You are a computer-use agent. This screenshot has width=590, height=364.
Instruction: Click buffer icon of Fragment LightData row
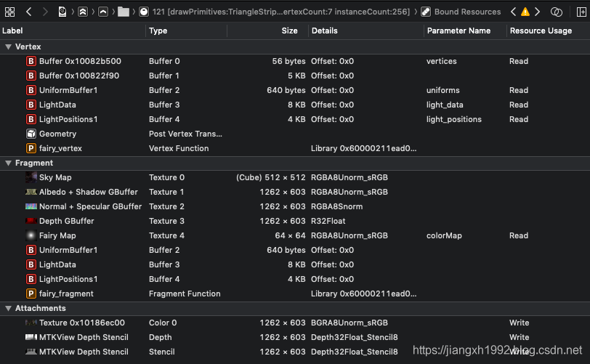click(x=31, y=264)
